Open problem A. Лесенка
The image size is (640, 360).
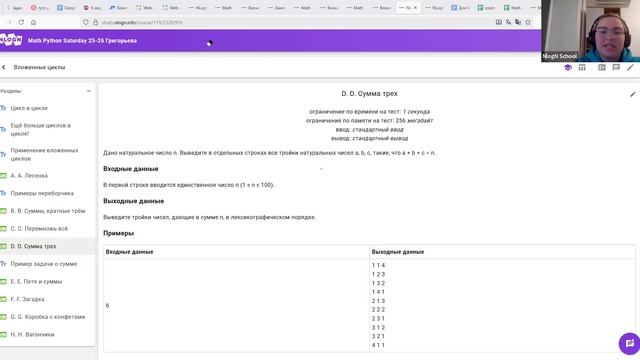pyautogui.click(x=29, y=176)
